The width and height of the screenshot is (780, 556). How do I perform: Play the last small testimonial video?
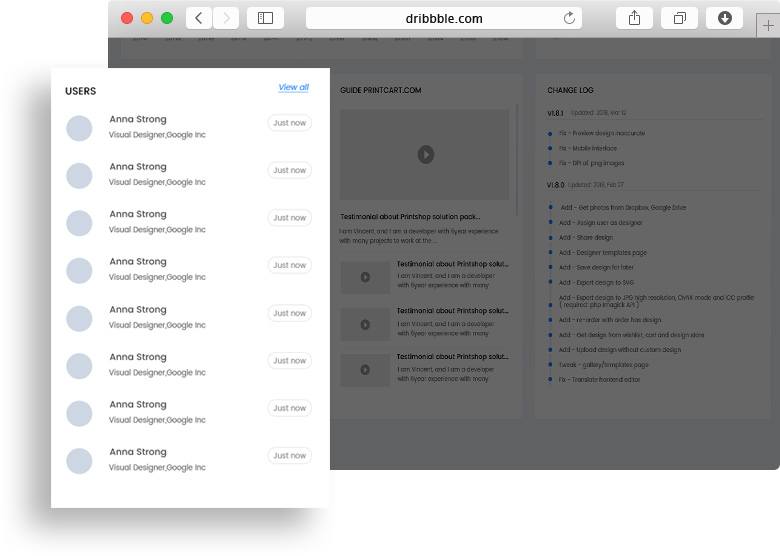coord(365,370)
